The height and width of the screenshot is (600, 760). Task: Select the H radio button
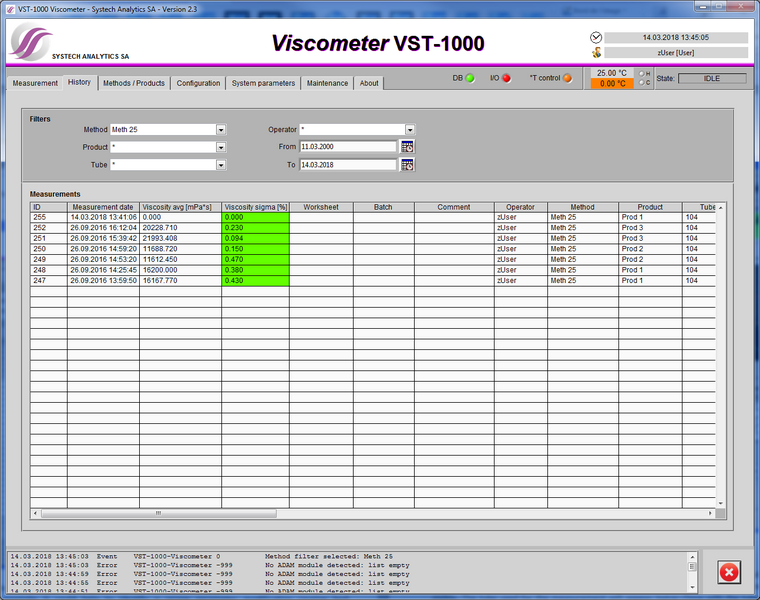click(641, 74)
